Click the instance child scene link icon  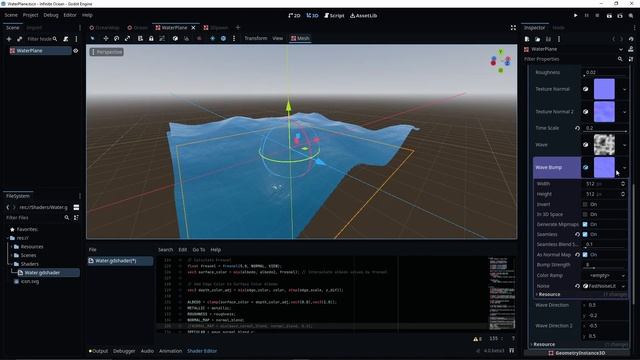point(19,39)
